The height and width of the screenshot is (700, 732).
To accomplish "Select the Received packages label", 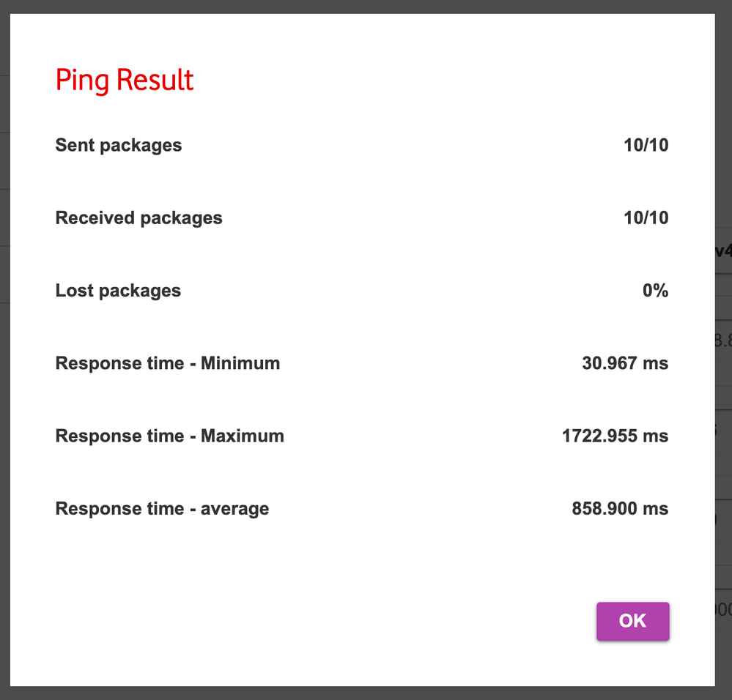I will pos(138,218).
